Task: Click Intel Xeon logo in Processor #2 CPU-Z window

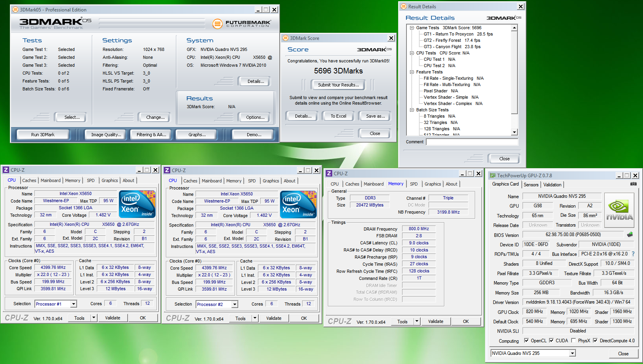Action: point(299,205)
